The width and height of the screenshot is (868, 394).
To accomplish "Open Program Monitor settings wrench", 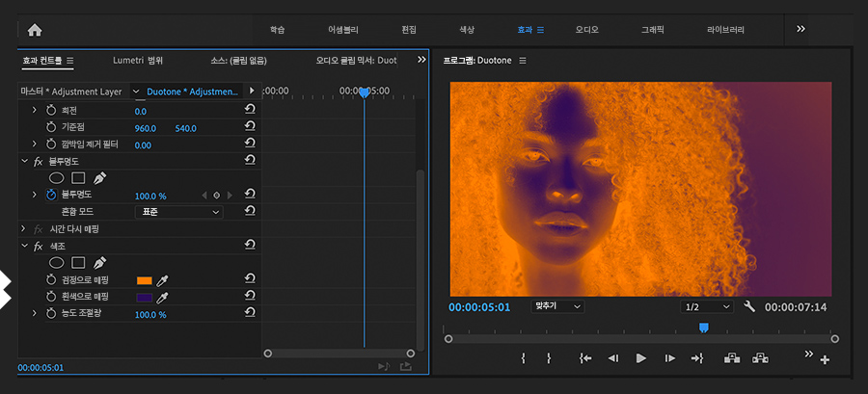I will pyautogui.click(x=750, y=306).
